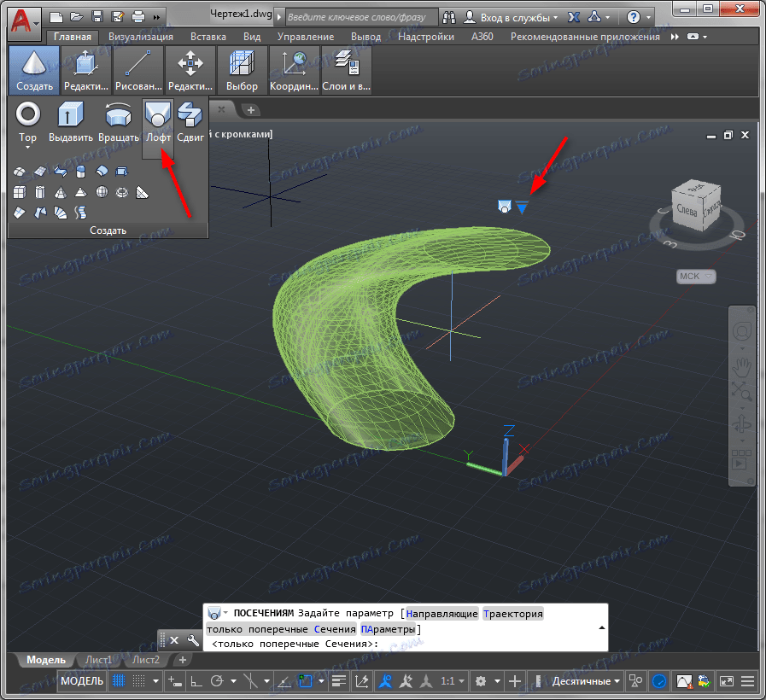This screenshot has height=700, width=766.
Task: Select the Сдвиг (Sweep) tool
Action: click(190, 114)
